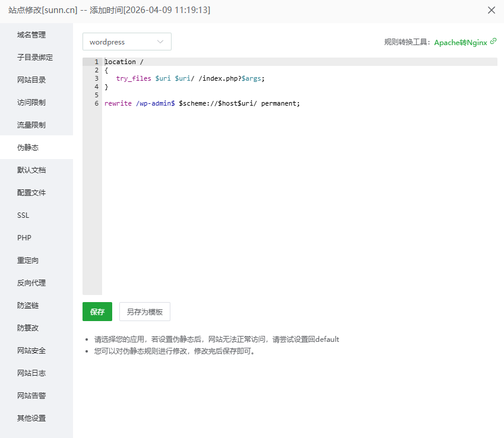
Task: Click the external link icon beside Apache转Nginx
Action: click(493, 42)
